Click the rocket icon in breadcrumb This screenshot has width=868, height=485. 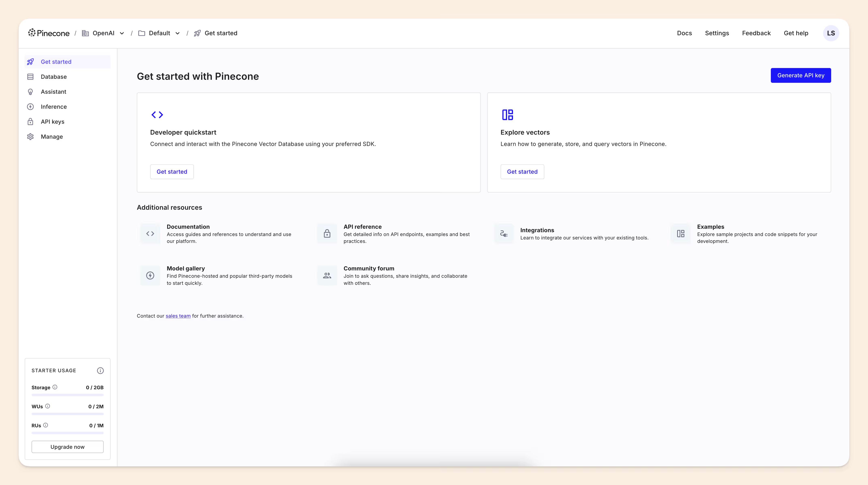[197, 33]
